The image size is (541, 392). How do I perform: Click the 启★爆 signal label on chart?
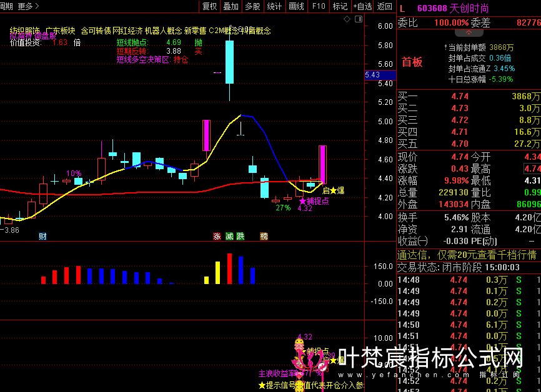pyautogui.click(x=334, y=190)
